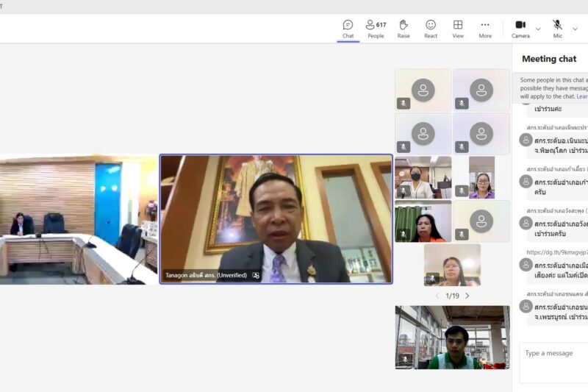
Task: Select the conference room video tile
Action: [x=79, y=219]
